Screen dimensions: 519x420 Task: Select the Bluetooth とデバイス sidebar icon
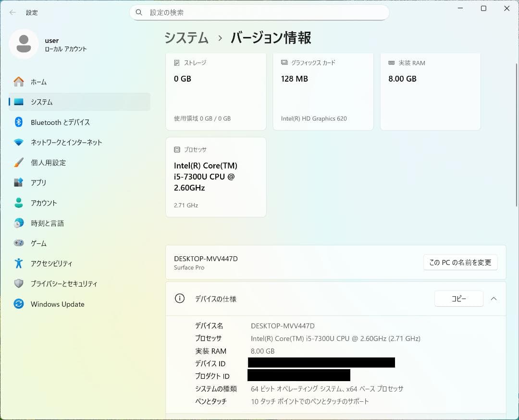(17, 122)
